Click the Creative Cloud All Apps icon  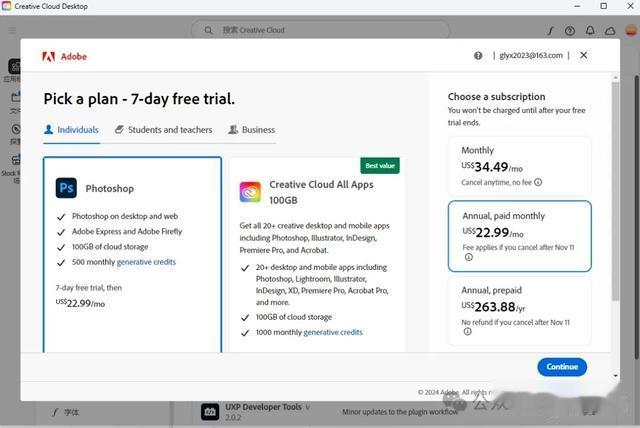pos(250,192)
